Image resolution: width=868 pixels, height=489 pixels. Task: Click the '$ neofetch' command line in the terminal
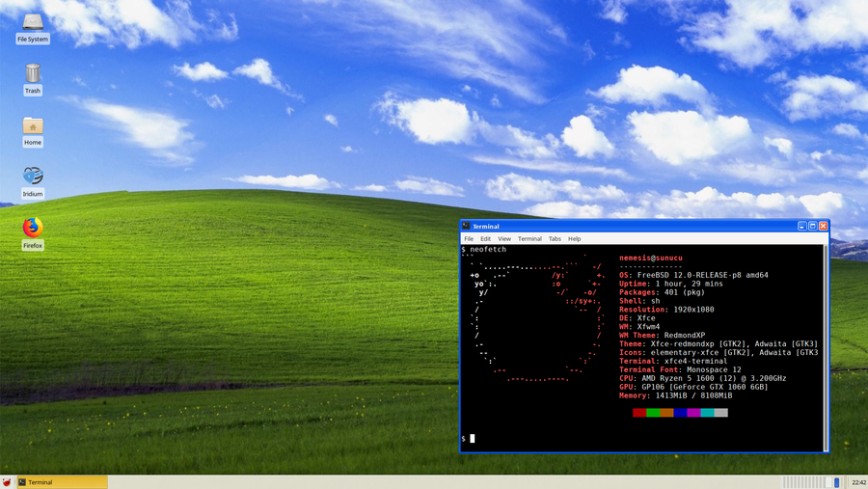(x=484, y=249)
